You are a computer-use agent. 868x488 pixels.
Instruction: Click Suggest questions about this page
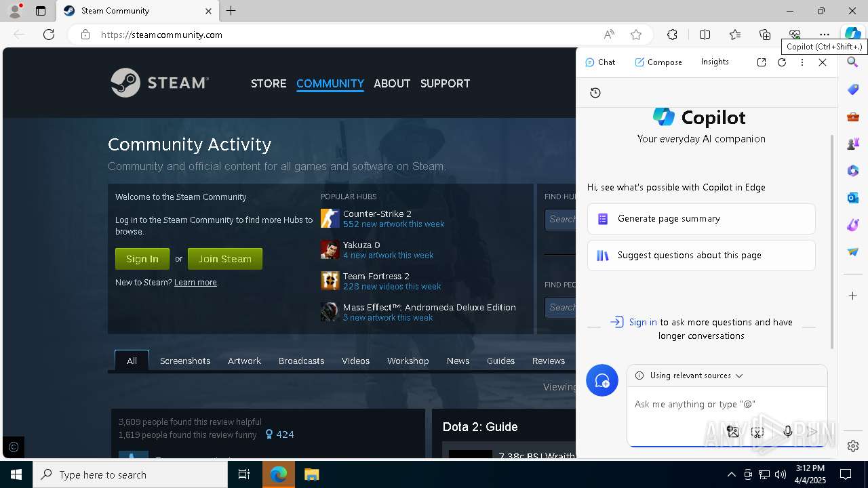click(701, 256)
